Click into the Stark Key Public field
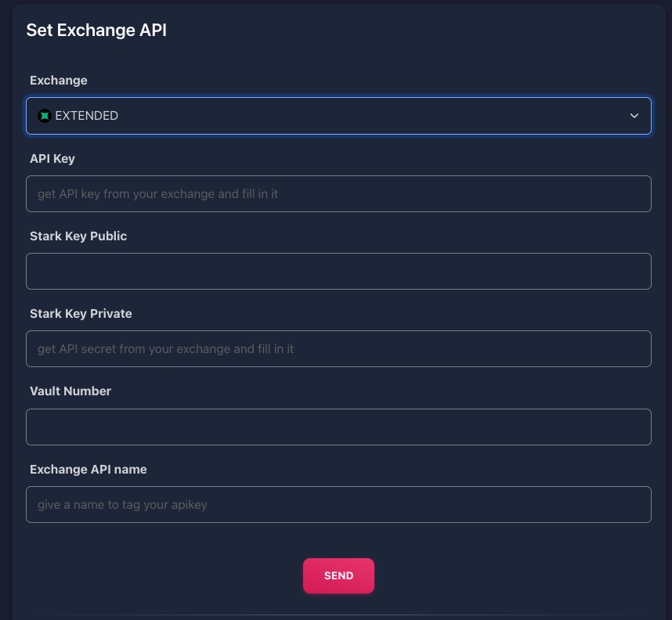This screenshot has height=620, width=672. [x=338, y=271]
